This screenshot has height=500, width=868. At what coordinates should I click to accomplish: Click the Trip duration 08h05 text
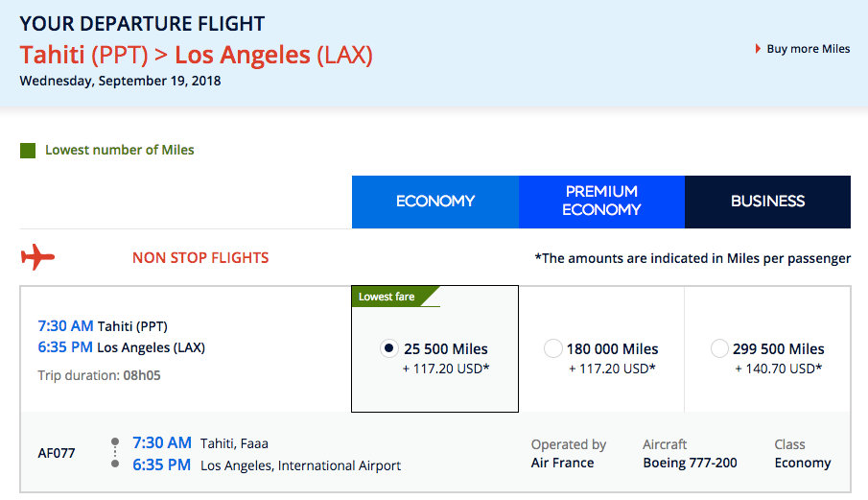[99, 375]
